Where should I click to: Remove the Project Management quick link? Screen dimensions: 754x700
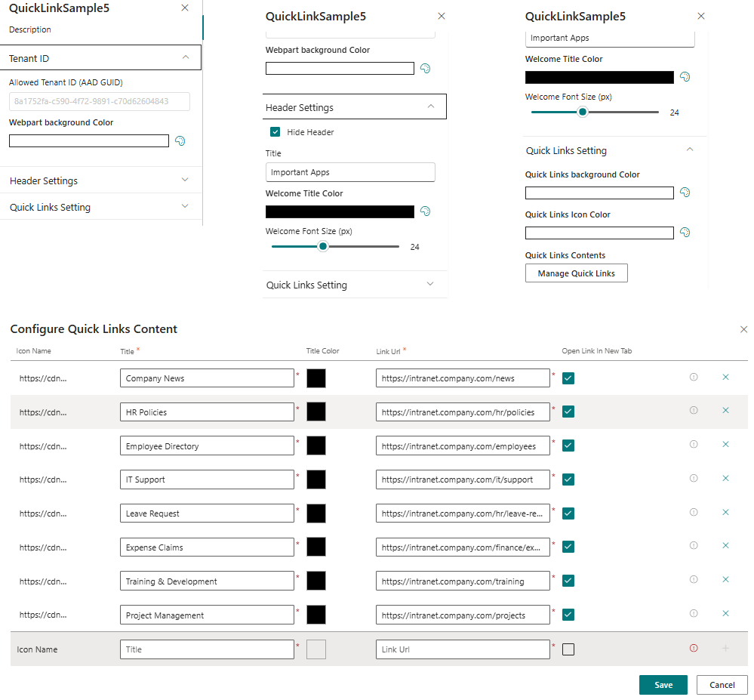725,614
